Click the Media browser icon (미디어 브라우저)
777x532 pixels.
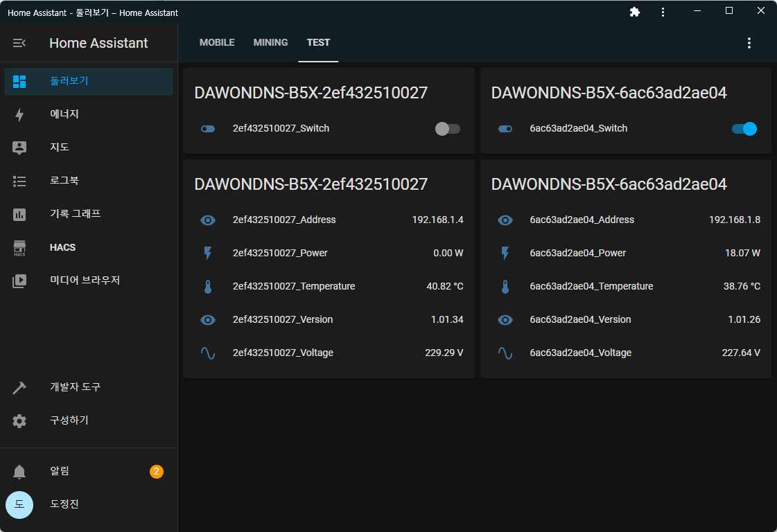click(x=19, y=281)
